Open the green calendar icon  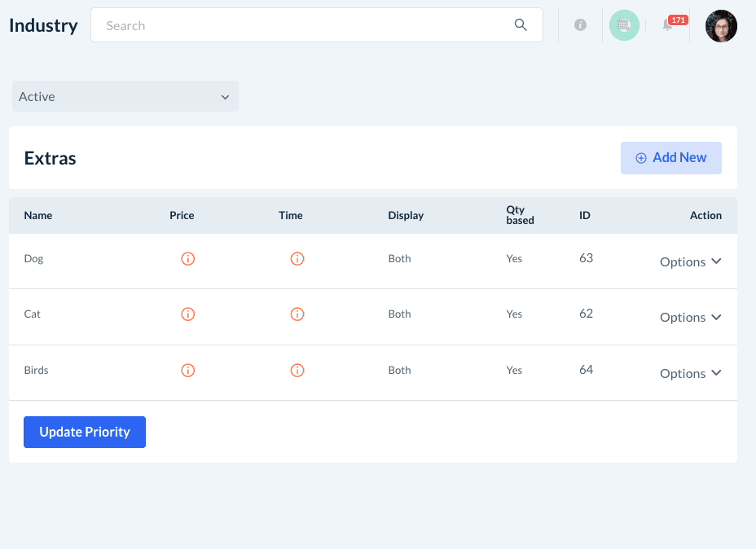[624, 25]
